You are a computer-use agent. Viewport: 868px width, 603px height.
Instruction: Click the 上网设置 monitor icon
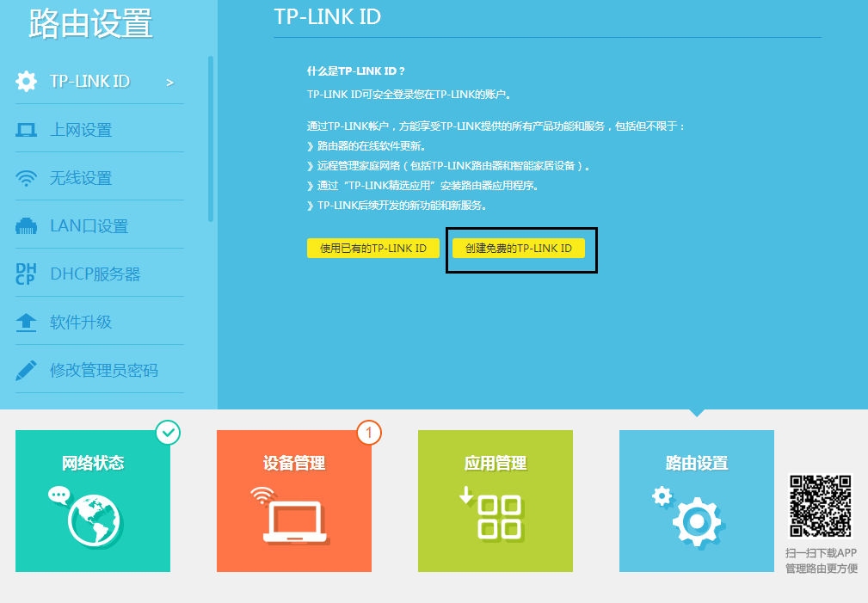click(x=27, y=129)
